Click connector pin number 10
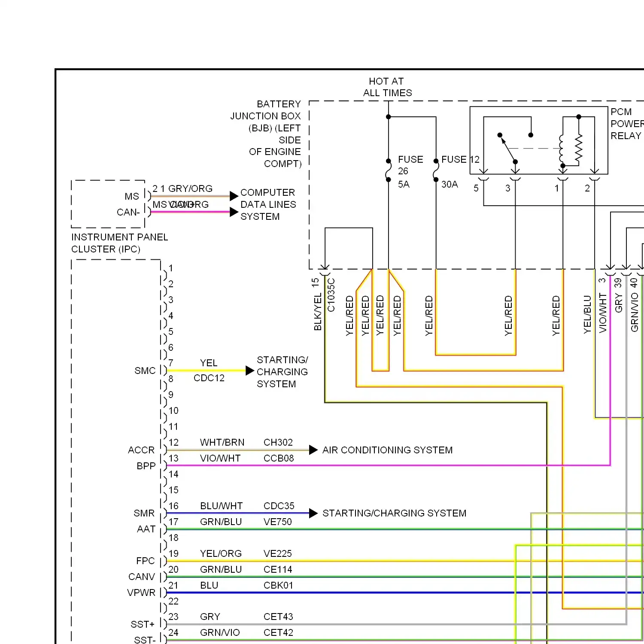644x644 pixels. [173, 410]
